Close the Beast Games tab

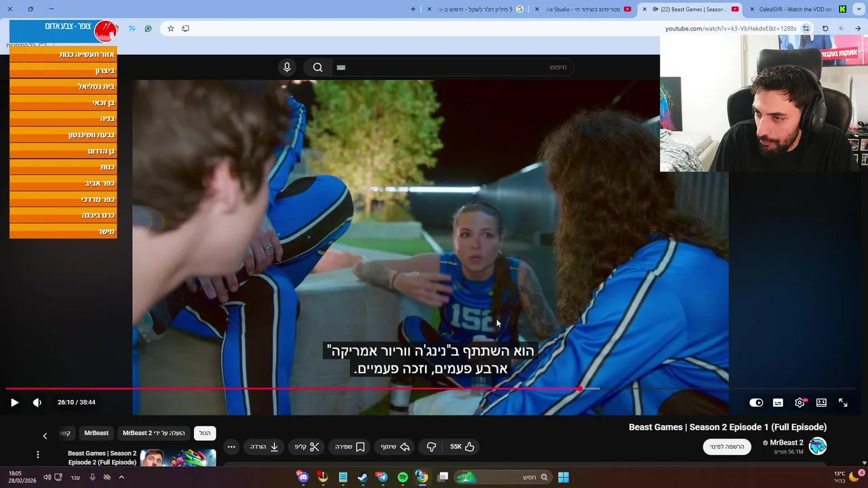[x=644, y=9]
